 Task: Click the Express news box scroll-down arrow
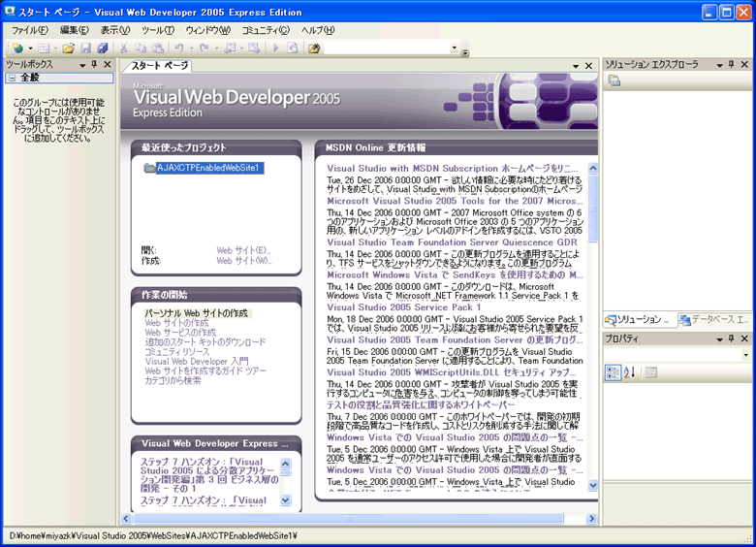[x=285, y=499]
